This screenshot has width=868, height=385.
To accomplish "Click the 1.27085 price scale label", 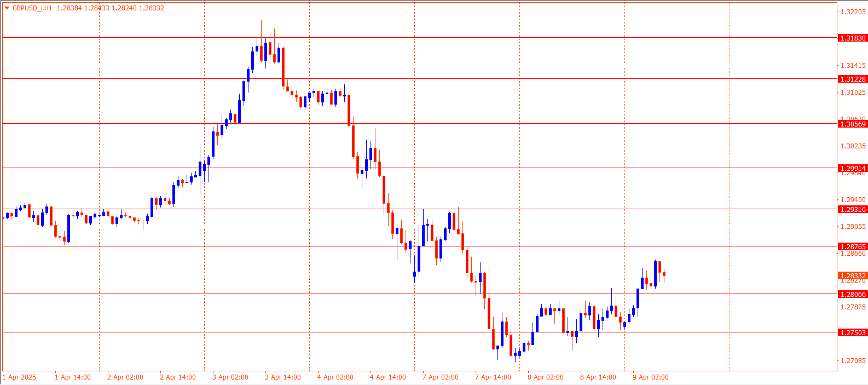I will [853, 360].
